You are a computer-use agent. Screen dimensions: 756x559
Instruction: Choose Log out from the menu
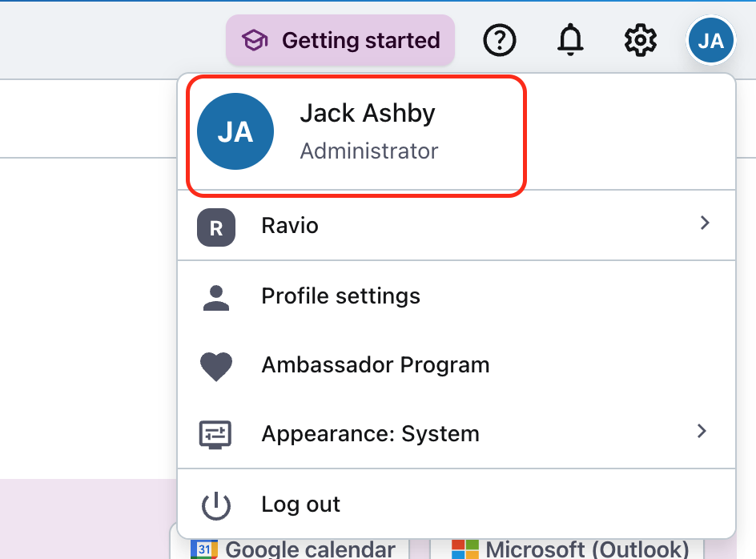[456, 504]
